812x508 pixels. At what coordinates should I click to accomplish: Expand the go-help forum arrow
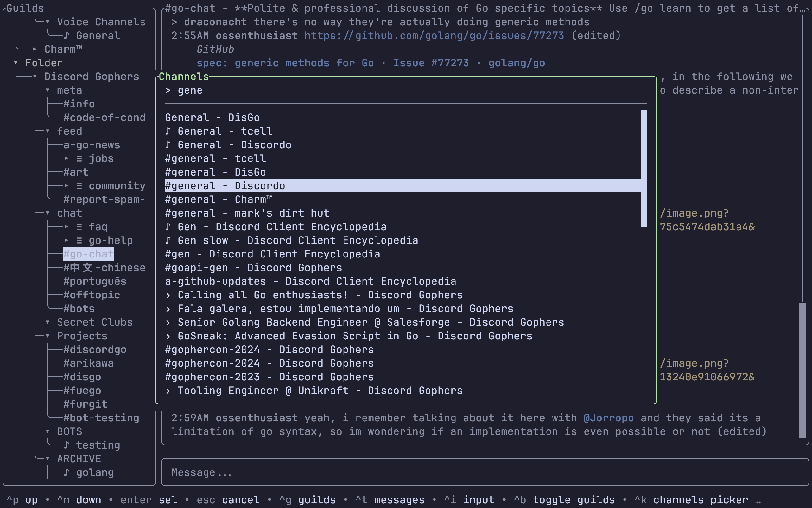tap(66, 241)
